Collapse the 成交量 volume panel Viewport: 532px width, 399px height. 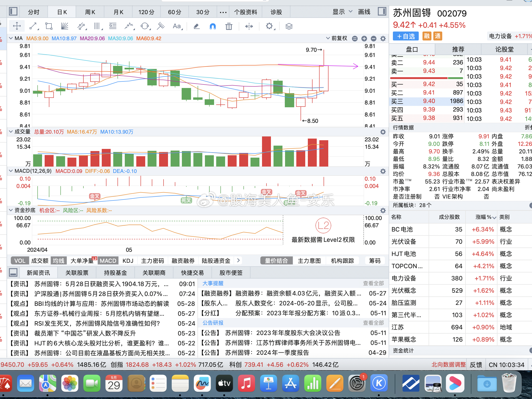click(11, 132)
